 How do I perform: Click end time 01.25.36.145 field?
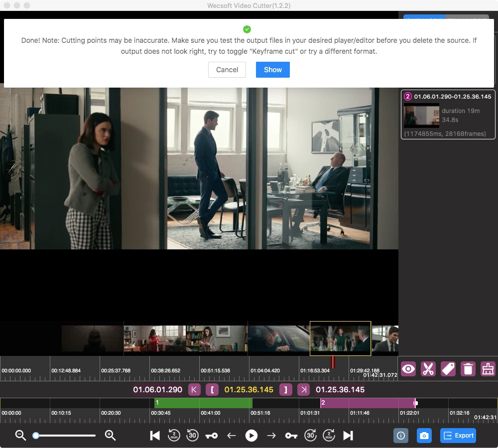click(x=340, y=390)
